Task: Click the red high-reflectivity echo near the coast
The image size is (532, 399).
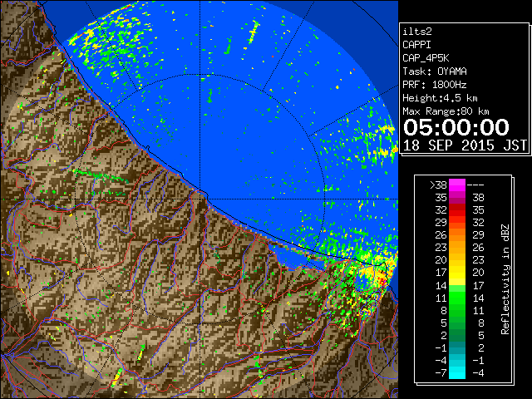Action: (x=382, y=280)
